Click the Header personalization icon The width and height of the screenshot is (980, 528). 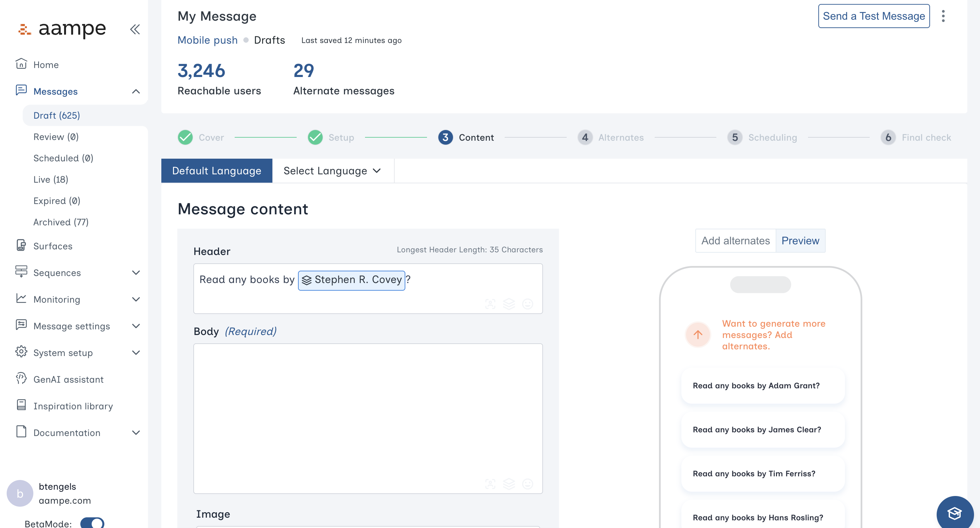(x=490, y=304)
